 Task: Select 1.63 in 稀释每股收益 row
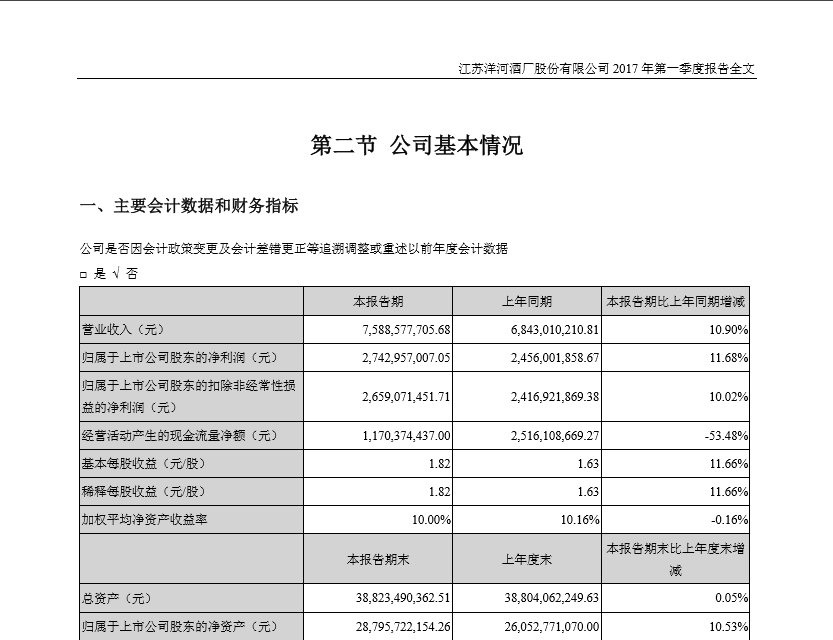[x=589, y=492]
